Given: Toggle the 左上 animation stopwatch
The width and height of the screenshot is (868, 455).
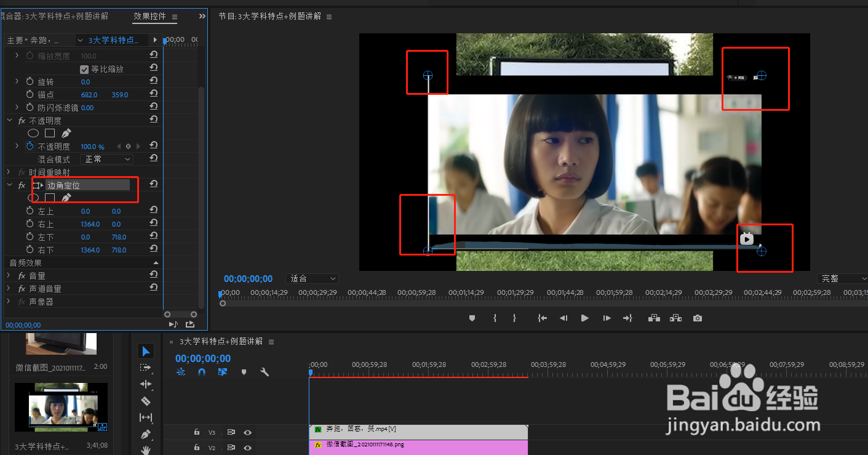Looking at the screenshot, I should [30, 211].
